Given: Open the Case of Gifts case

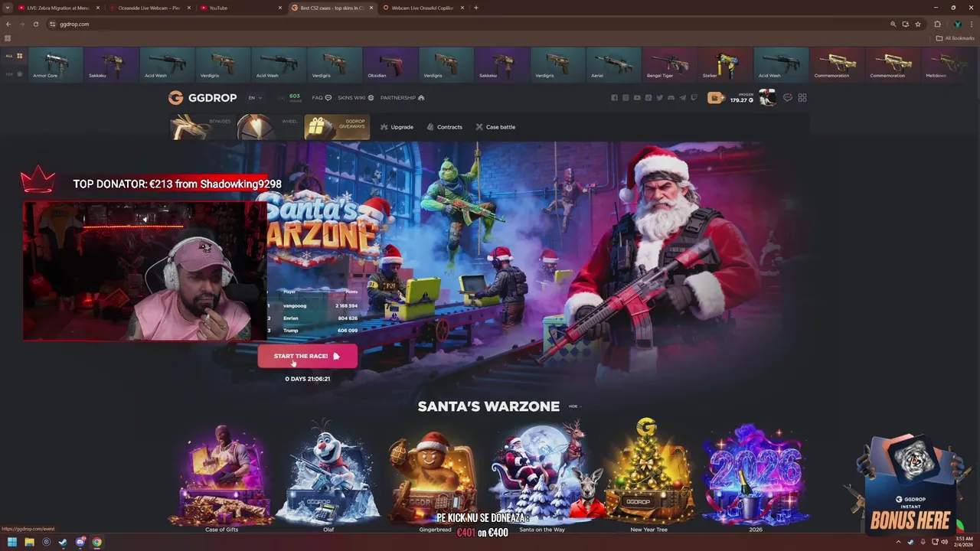Looking at the screenshot, I should tap(221, 477).
